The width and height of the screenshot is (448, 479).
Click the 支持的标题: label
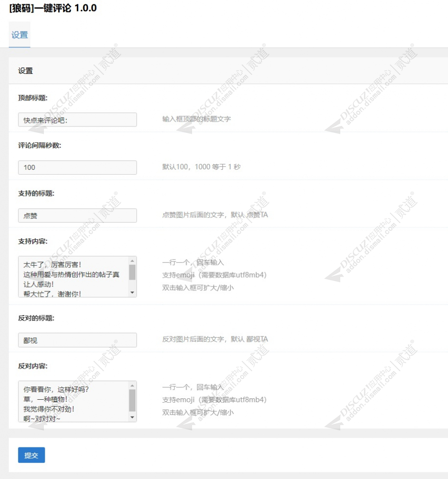[36, 193]
